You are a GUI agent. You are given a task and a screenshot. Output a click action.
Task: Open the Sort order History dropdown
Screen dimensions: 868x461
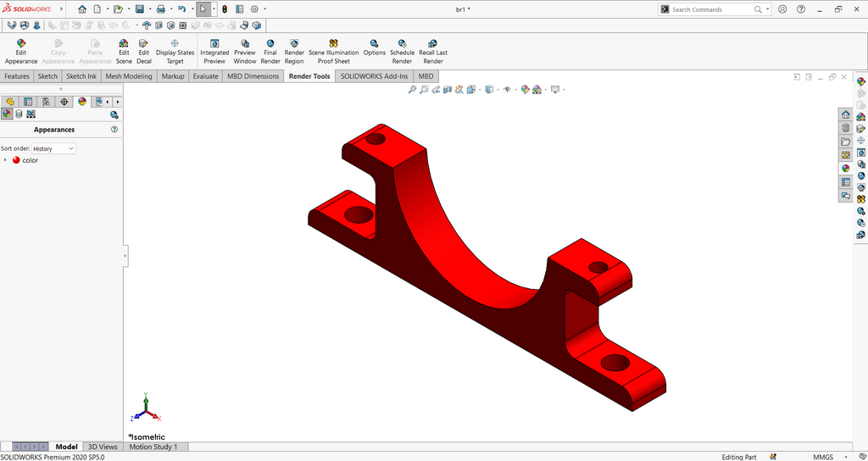53,148
